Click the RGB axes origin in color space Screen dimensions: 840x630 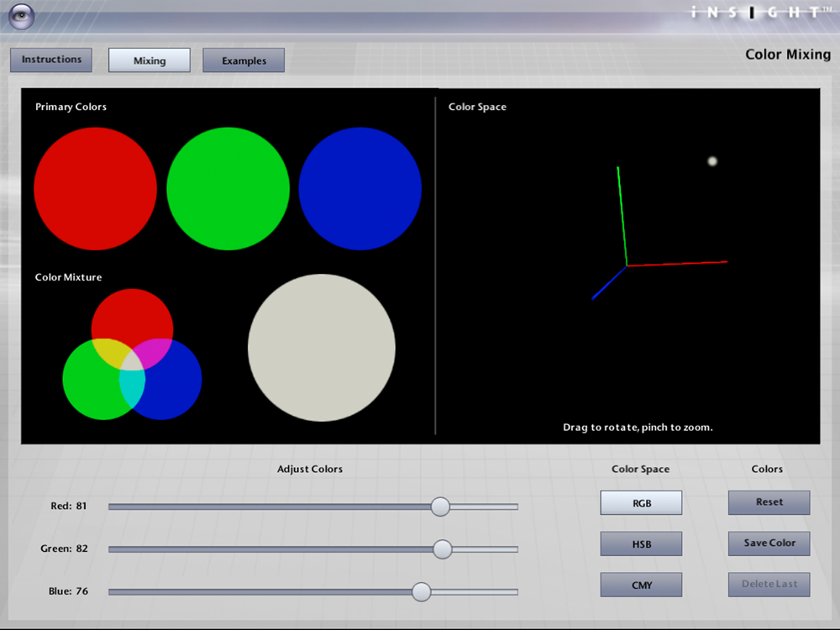coord(627,265)
